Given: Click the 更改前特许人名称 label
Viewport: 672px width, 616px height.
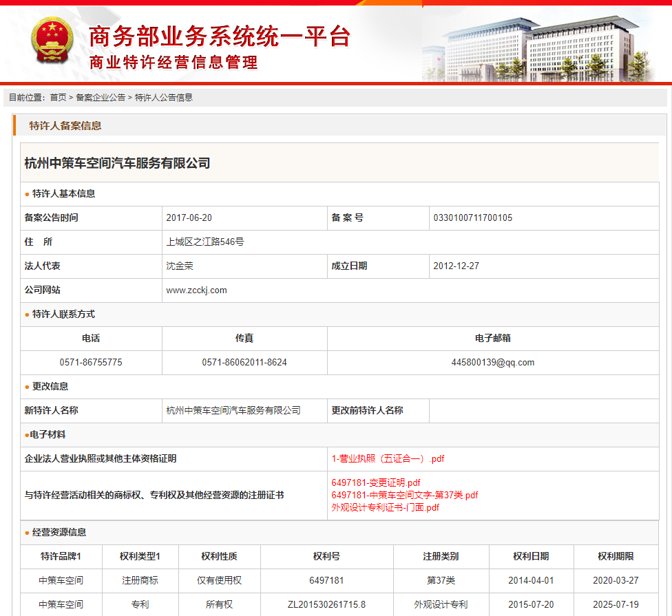Looking at the screenshot, I should coord(367,410).
